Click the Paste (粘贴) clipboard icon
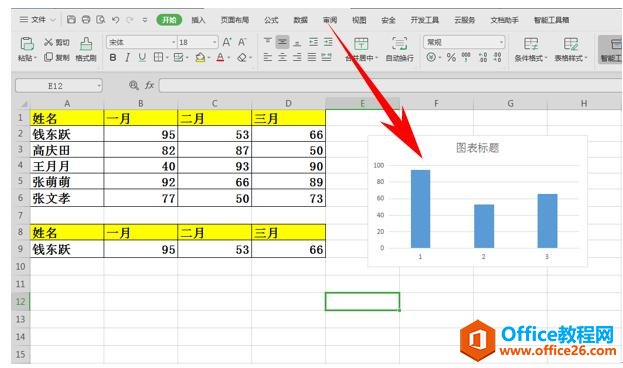The image size is (623, 368). [27, 43]
